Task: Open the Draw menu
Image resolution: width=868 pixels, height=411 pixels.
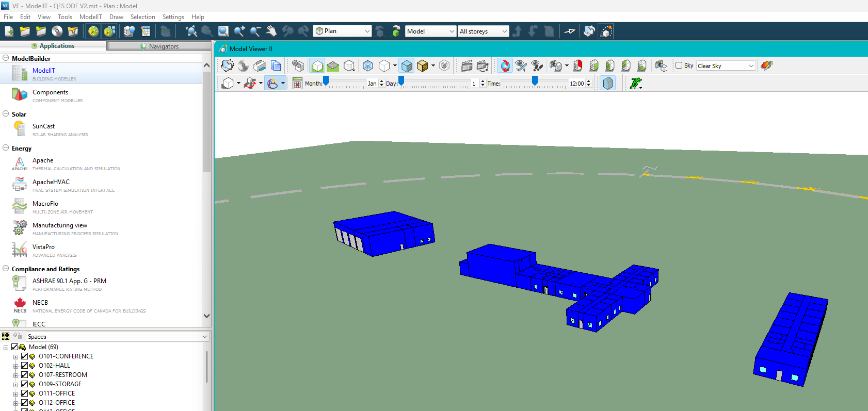Action: [x=116, y=17]
